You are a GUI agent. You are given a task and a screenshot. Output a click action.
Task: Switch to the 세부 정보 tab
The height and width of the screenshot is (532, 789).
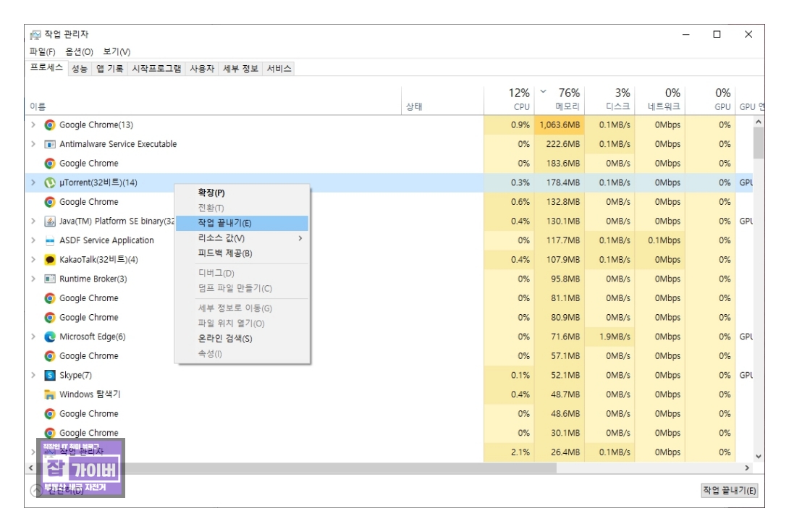click(x=240, y=69)
